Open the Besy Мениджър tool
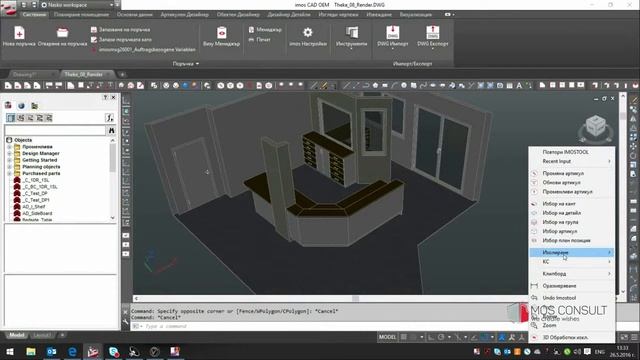640x360 pixels. (221, 36)
